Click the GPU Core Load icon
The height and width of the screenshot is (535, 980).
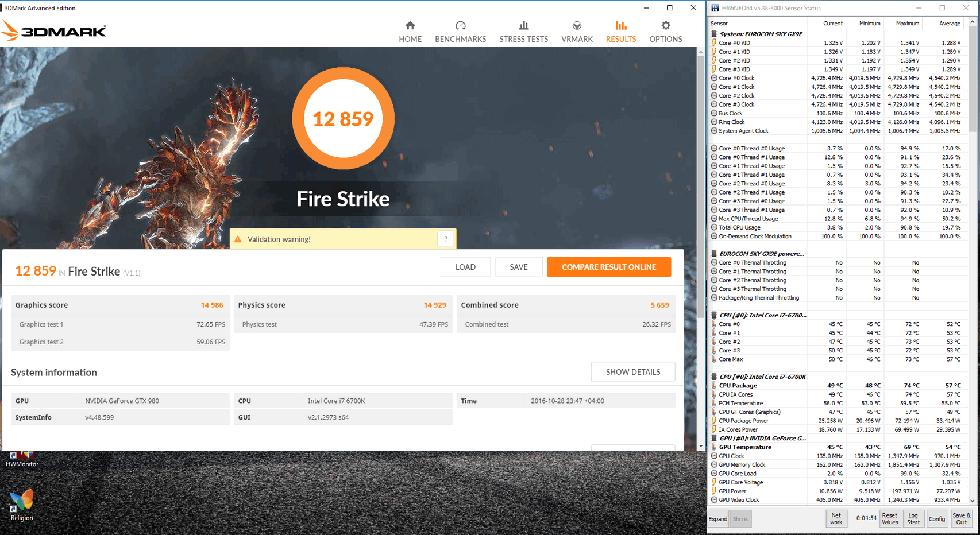click(714, 474)
